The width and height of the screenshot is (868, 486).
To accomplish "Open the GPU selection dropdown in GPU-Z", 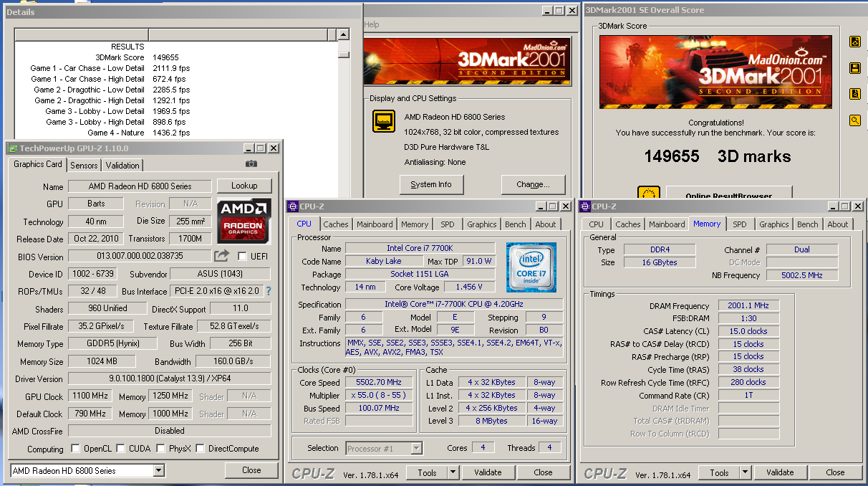I will (159, 471).
